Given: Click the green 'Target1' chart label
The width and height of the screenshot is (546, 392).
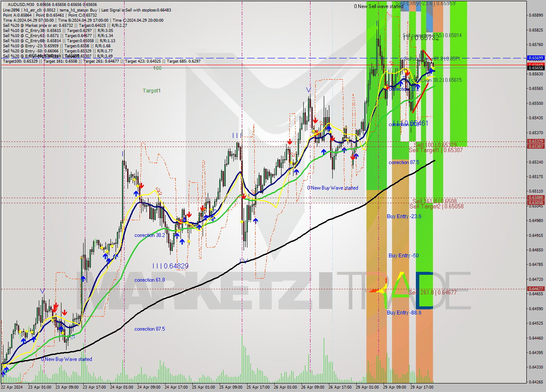Looking at the screenshot, I should [151, 91].
